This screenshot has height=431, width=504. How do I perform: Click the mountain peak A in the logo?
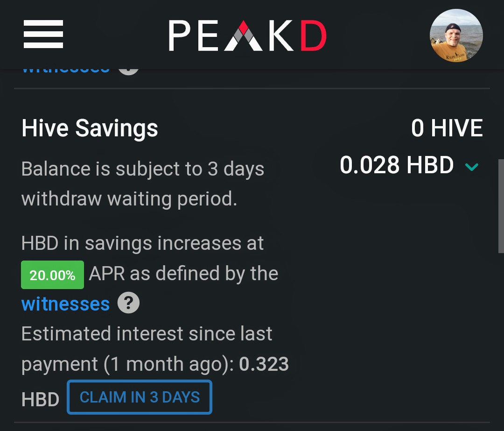pos(243,35)
